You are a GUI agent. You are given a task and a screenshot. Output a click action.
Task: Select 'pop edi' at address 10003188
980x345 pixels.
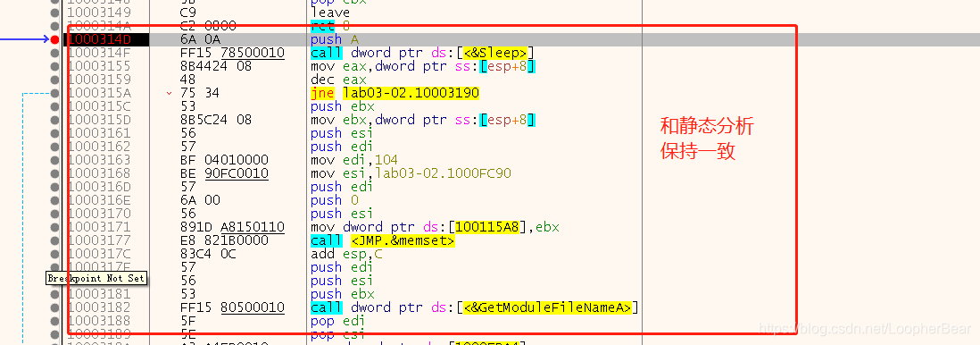338,320
